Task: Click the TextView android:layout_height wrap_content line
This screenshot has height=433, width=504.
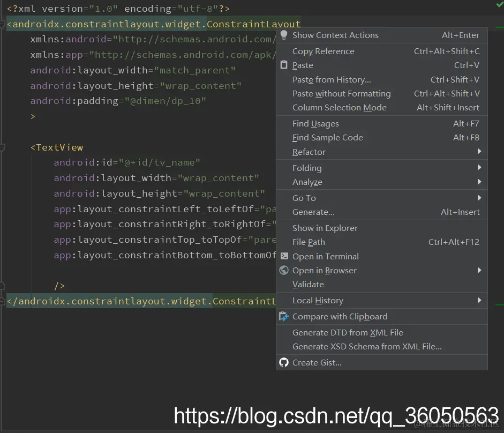Action: click(160, 193)
